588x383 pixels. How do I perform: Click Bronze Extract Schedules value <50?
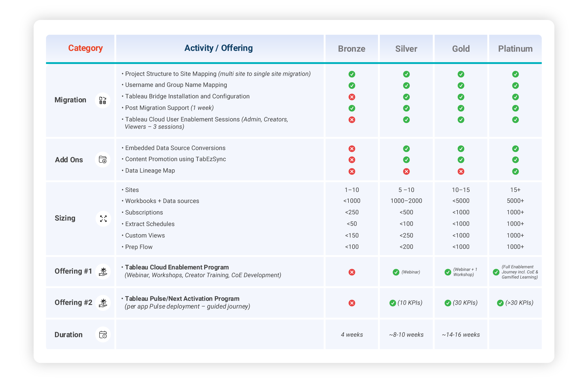tap(352, 224)
